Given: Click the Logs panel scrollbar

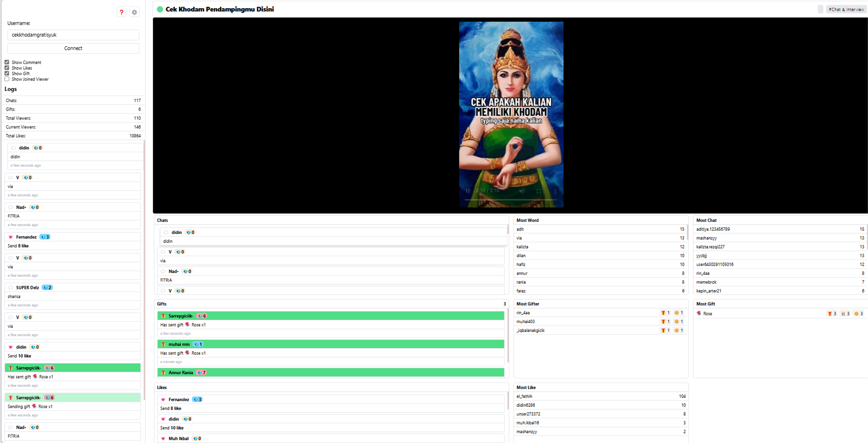Looking at the screenshot, I should 144,270.
